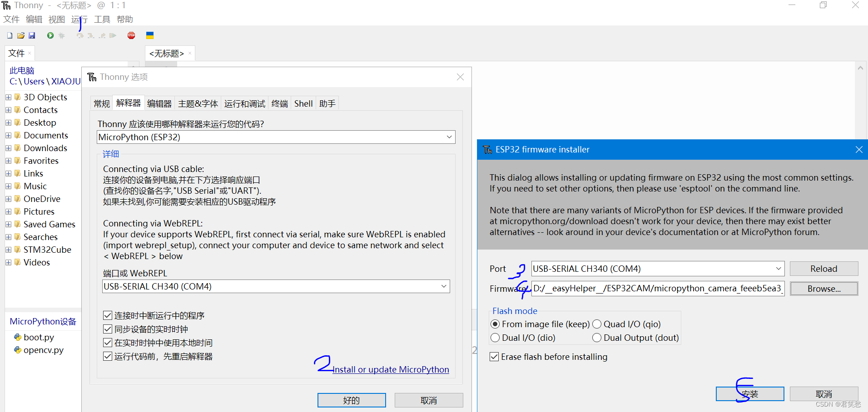Toggle 连接时中断运行中的程序 checkbox
Image resolution: width=868 pixels, height=412 pixels.
tap(108, 315)
